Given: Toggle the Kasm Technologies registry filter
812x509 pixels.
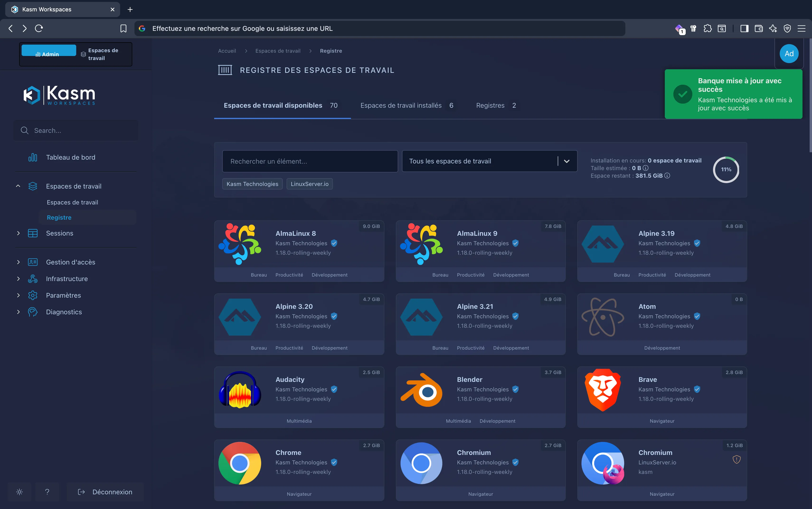Looking at the screenshot, I should [252, 184].
